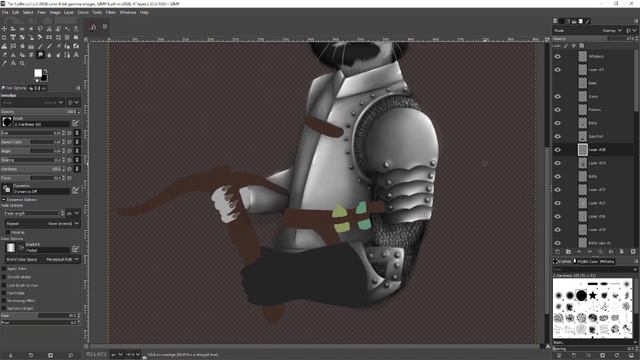Image resolution: width=640 pixels, height=360 pixels.
Task: Create a new layer in Layers panel
Action: tap(558, 252)
